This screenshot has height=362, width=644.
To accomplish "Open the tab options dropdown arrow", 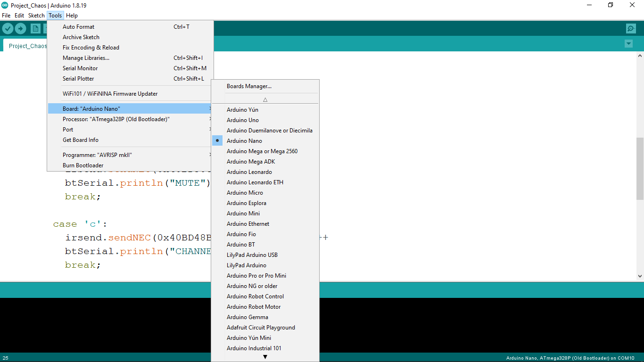I will tap(628, 43).
